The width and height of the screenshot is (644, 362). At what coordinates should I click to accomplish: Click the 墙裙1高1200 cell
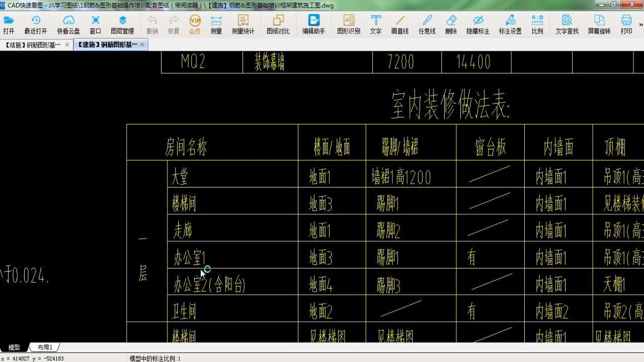coord(401,177)
